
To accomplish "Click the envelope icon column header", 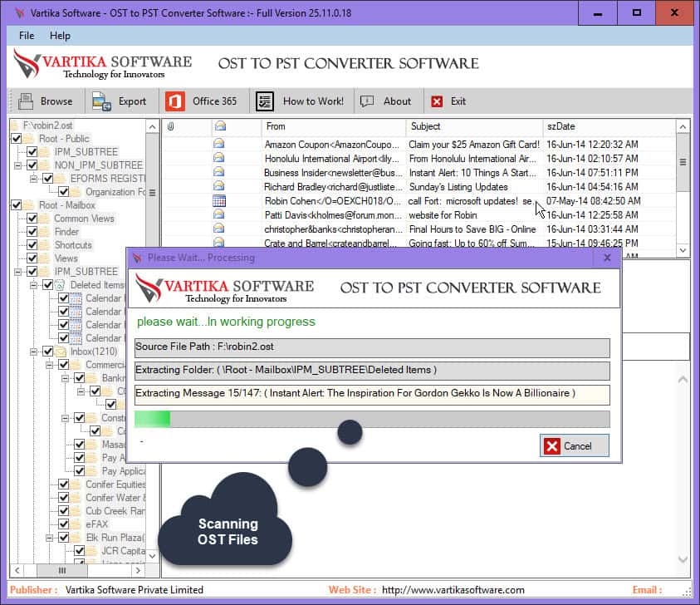I will (x=220, y=126).
